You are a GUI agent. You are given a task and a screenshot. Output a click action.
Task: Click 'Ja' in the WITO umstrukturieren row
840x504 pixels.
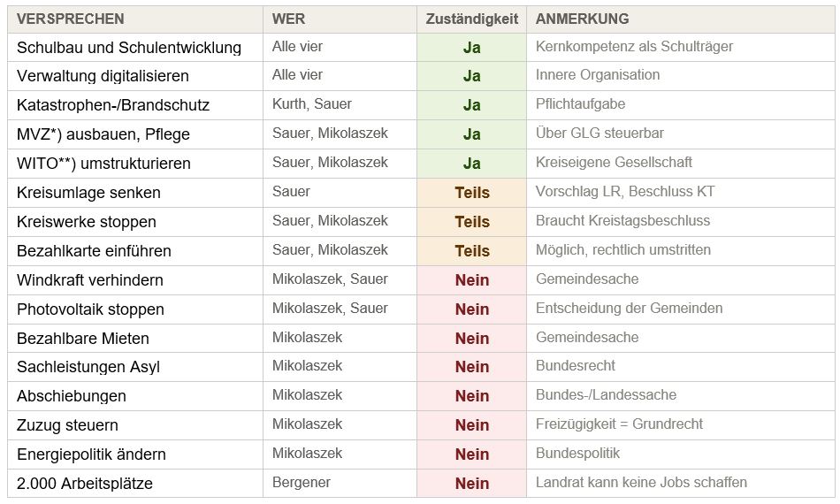pyautogui.click(x=471, y=164)
